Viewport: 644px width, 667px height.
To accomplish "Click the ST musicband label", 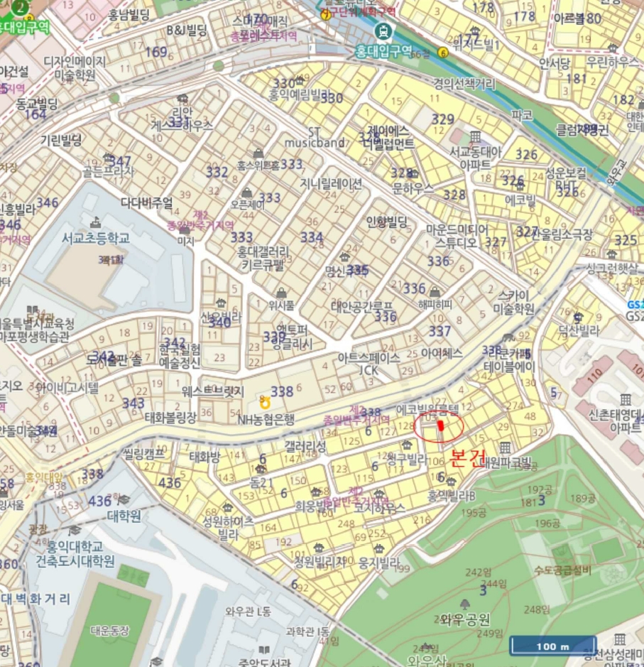I will pos(315,137).
